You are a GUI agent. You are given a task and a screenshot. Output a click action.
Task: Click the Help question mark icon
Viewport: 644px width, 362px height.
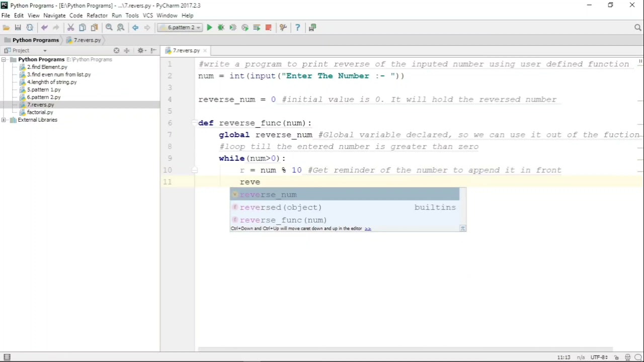click(297, 28)
